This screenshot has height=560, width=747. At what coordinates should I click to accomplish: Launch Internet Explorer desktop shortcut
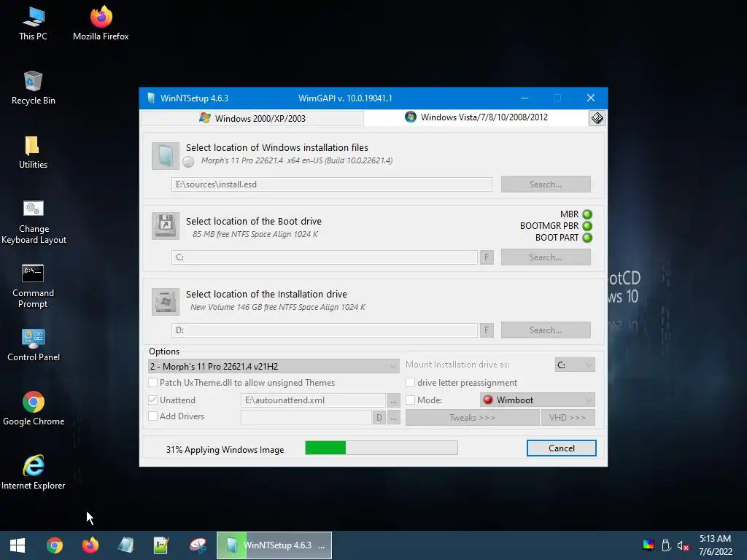pyautogui.click(x=34, y=472)
